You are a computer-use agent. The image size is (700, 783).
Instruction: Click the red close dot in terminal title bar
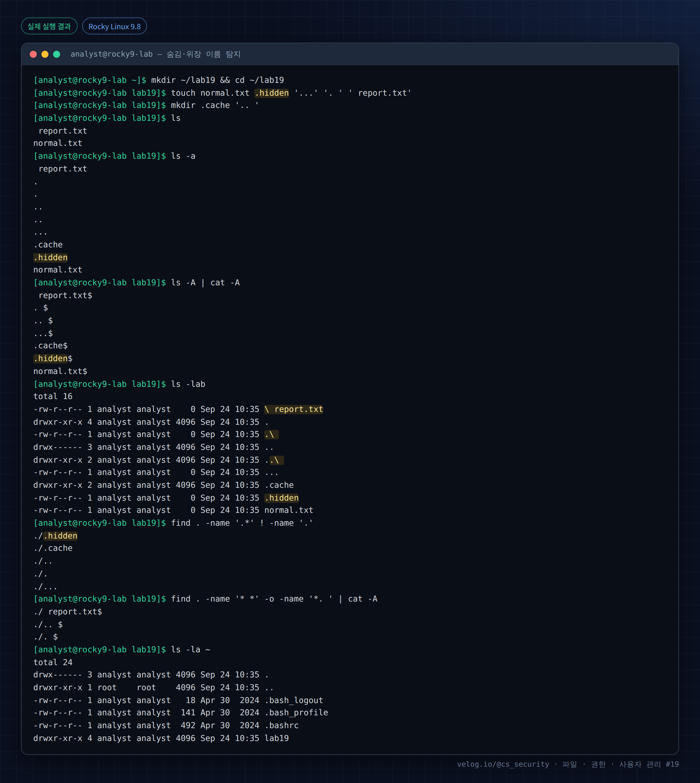pyautogui.click(x=33, y=54)
